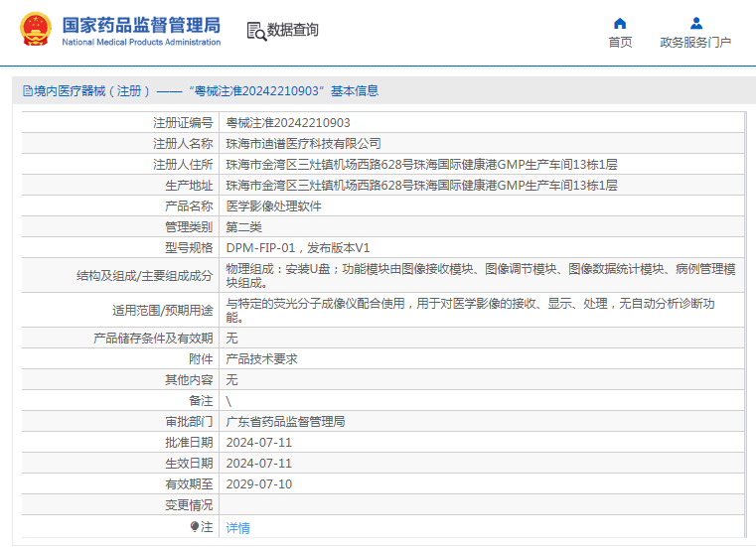Screen dimensions: 756x547
Task: Click the 产品名称 label
Action: pyautogui.click(x=189, y=206)
